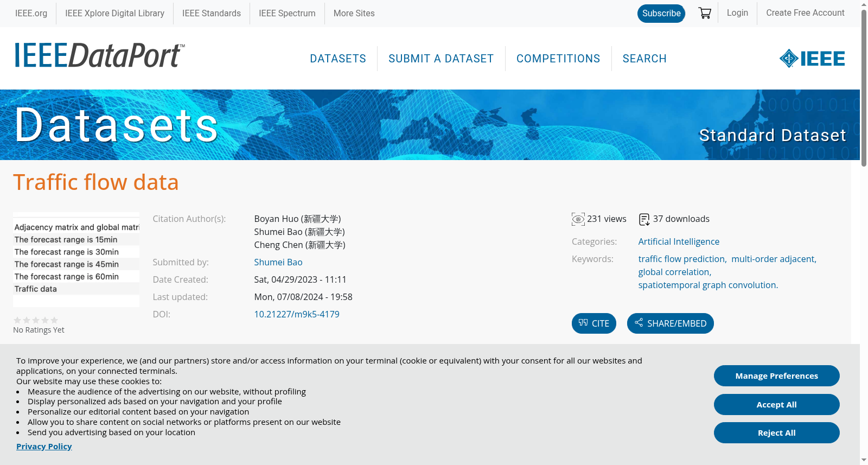Open the Search page

pos(644,59)
